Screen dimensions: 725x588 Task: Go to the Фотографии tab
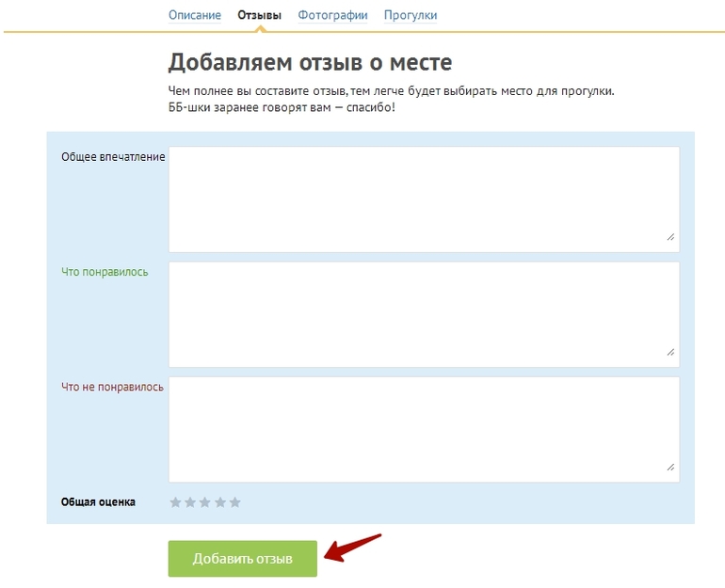(x=332, y=15)
